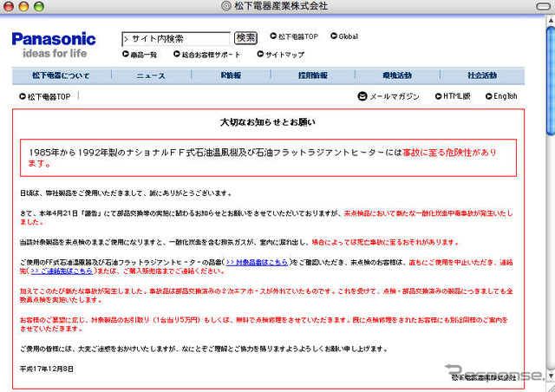Click the arrow icon beside 総合お客様サポート
555x392 pixels.
point(176,55)
